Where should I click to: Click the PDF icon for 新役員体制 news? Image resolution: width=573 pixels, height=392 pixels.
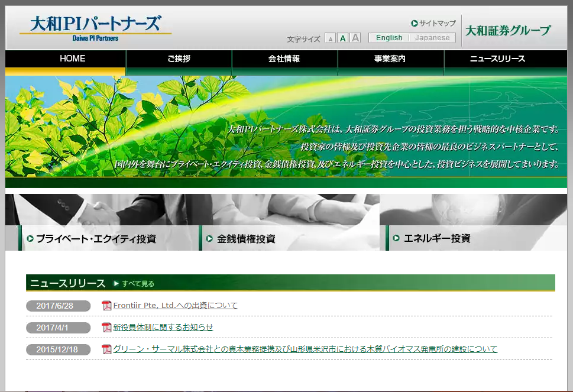(106, 328)
